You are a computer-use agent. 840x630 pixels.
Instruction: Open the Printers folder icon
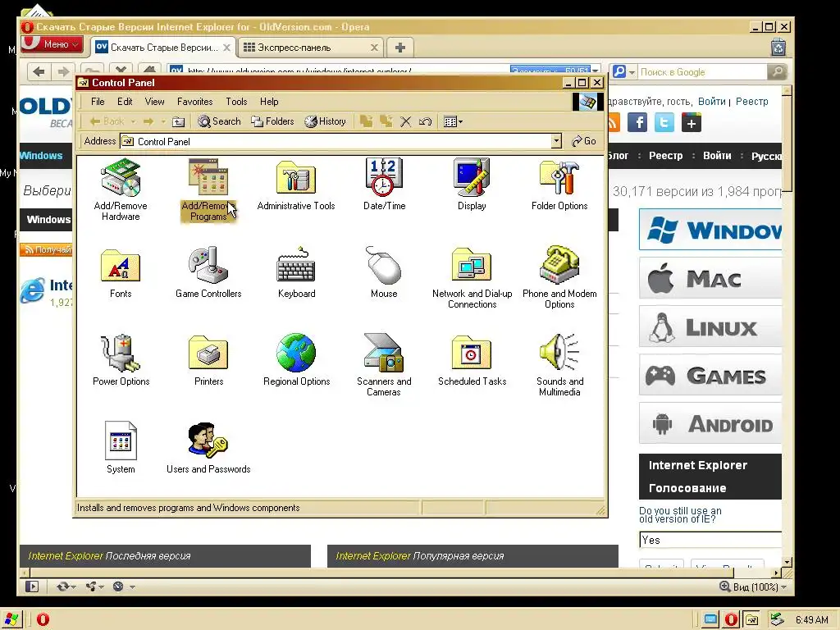(208, 360)
